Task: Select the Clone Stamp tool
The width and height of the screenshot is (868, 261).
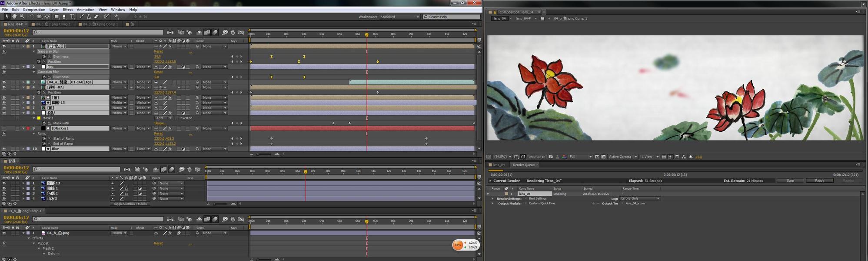Action: pos(89,17)
